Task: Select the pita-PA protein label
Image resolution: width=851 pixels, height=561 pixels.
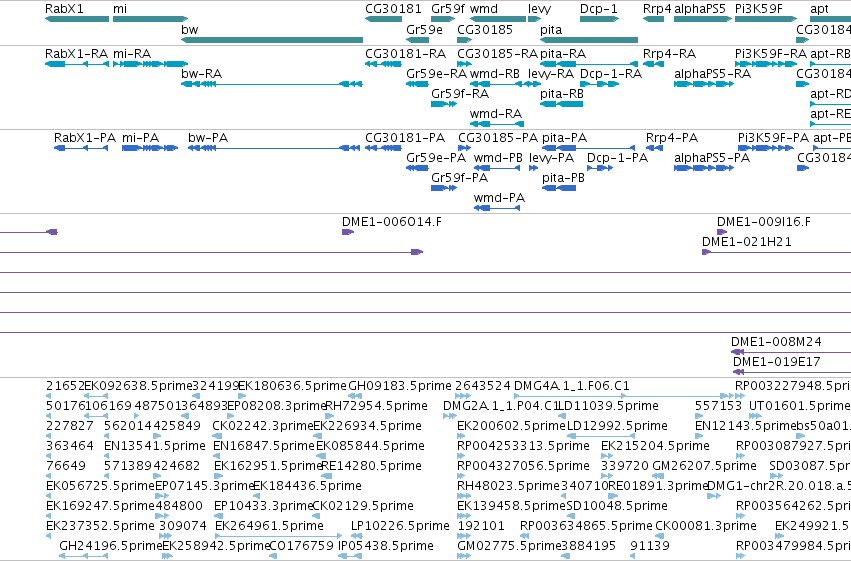Action: click(x=564, y=138)
